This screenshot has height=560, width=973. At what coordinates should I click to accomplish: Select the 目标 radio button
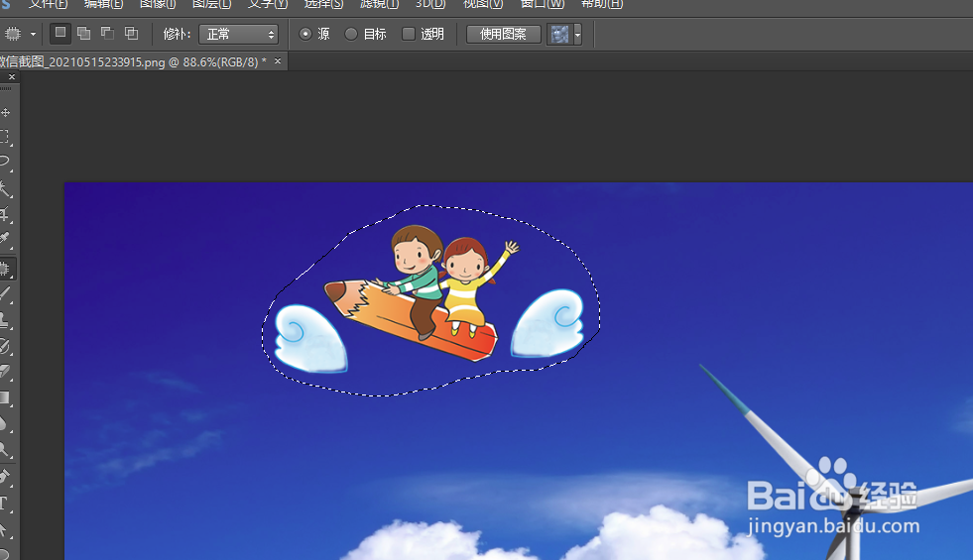[x=350, y=34]
